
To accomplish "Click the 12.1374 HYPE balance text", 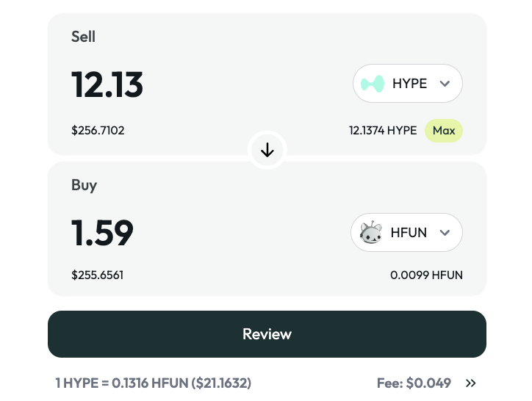I will coord(382,131).
